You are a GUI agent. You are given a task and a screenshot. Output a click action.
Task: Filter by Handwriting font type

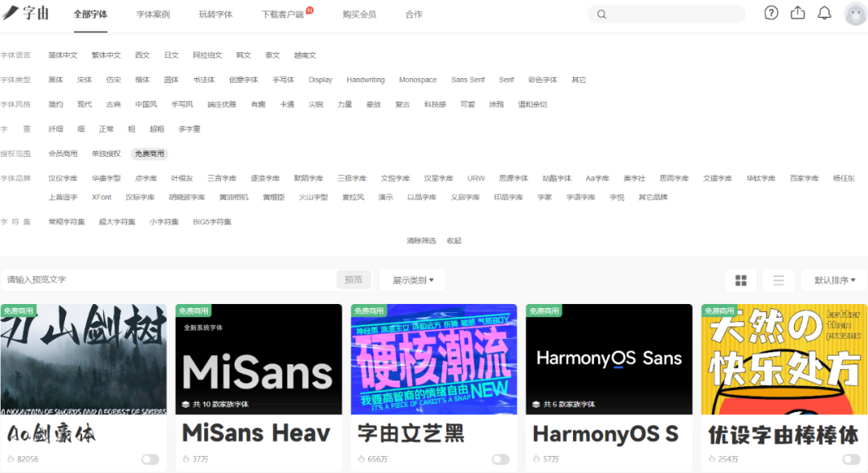click(366, 80)
